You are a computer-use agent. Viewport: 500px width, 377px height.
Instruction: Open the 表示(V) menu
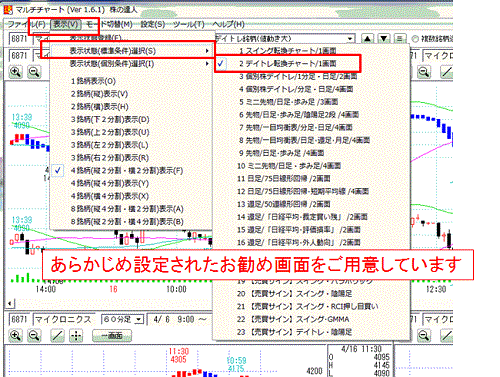(65, 24)
